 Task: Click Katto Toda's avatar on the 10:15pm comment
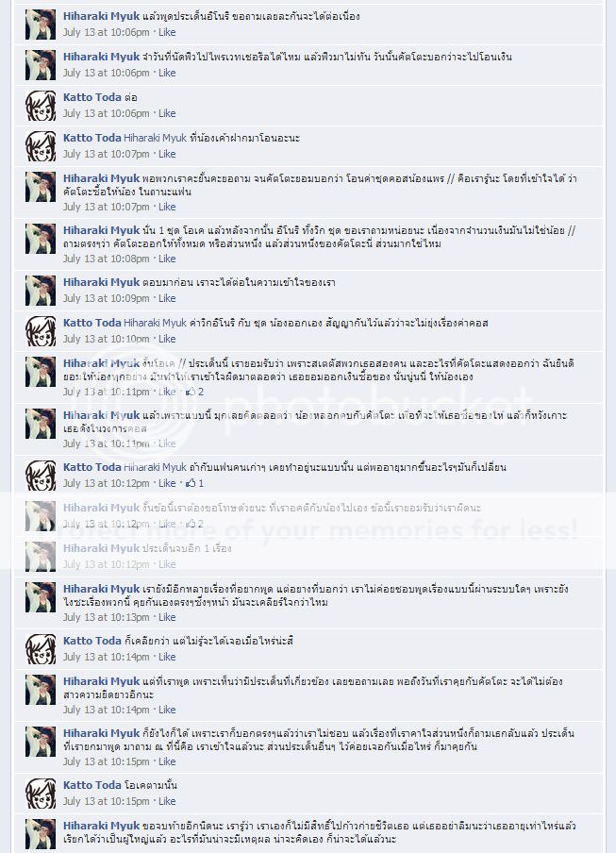coord(41,794)
